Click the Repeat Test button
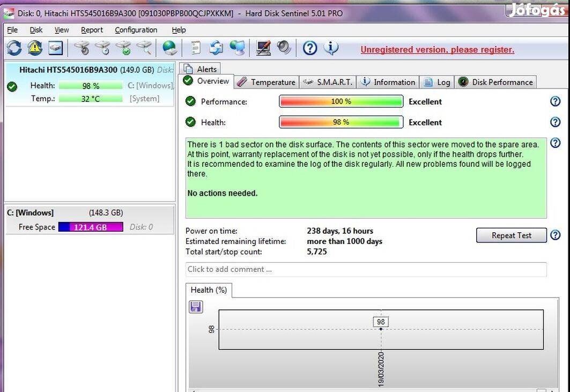The image size is (570, 392). tap(511, 235)
